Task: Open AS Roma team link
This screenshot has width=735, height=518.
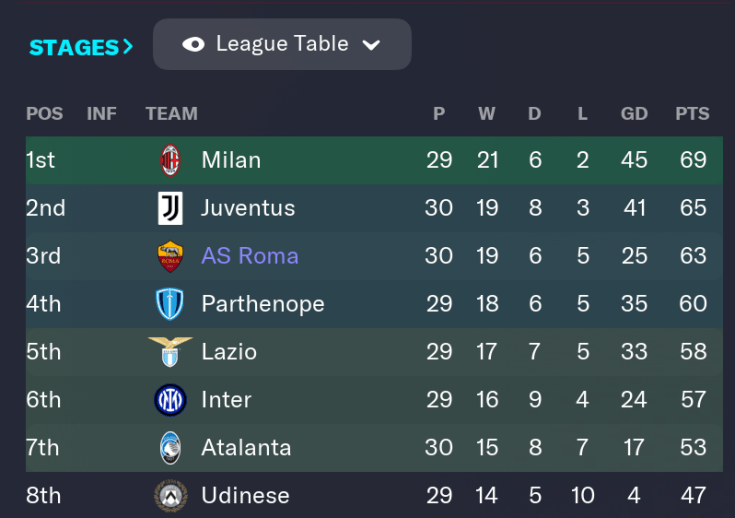Action: tap(250, 256)
